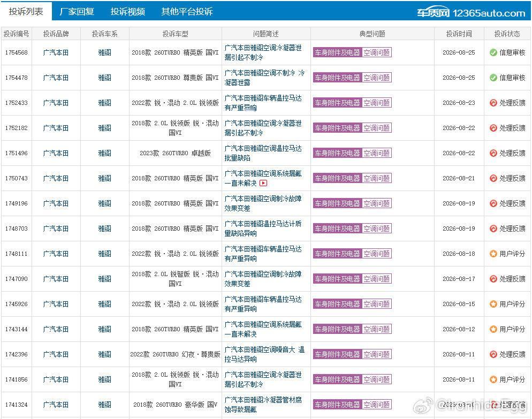Click the orange 用户评分 icon for 1743144
The width and height of the screenshot is (532, 419).
(493, 329)
